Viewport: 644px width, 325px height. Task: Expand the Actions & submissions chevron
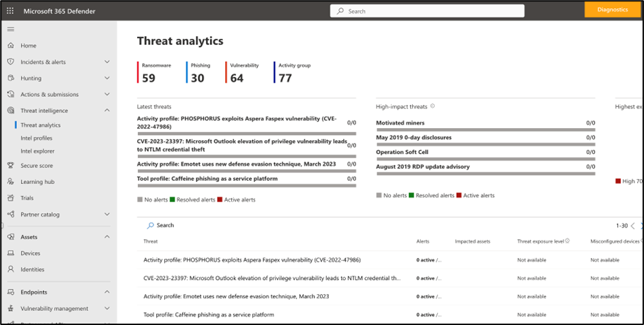point(107,94)
